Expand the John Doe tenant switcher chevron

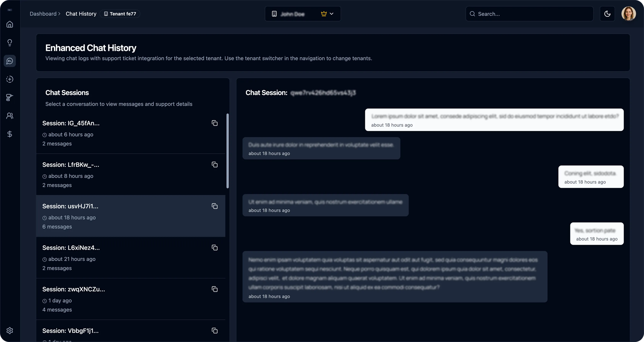tap(332, 14)
